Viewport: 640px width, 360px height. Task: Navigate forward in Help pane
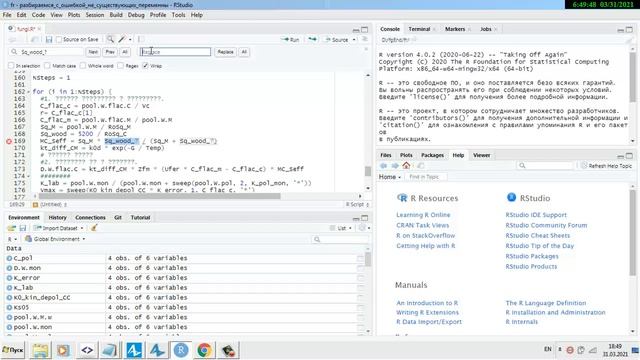pyautogui.click(x=395, y=165)
